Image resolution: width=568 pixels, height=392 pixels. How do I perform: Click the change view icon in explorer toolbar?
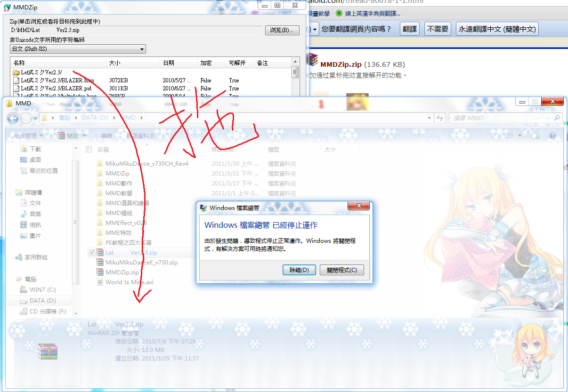tap(509, 136)
